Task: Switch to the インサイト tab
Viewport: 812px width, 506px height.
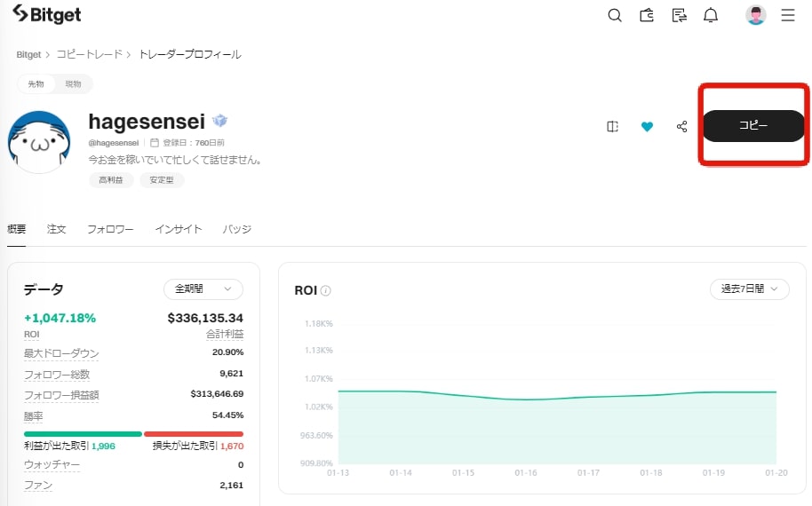Action: click(x=179, y=229)
